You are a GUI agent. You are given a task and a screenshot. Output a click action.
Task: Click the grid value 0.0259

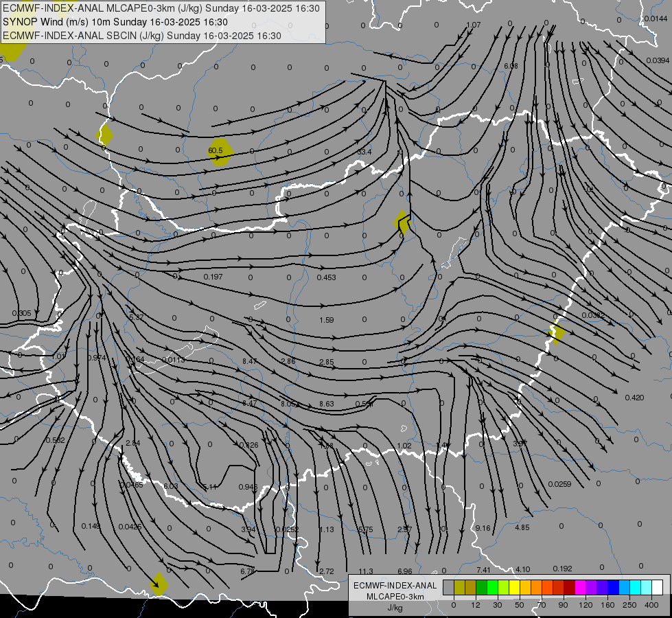click(x=559, y=484)
